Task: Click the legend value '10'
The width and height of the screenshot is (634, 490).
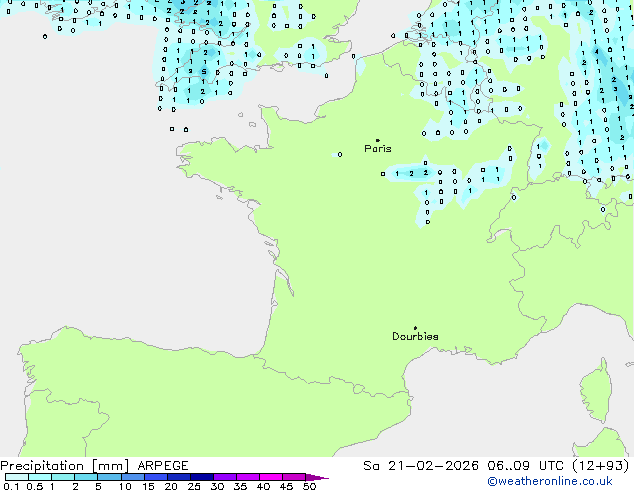Action: point(125,486)
